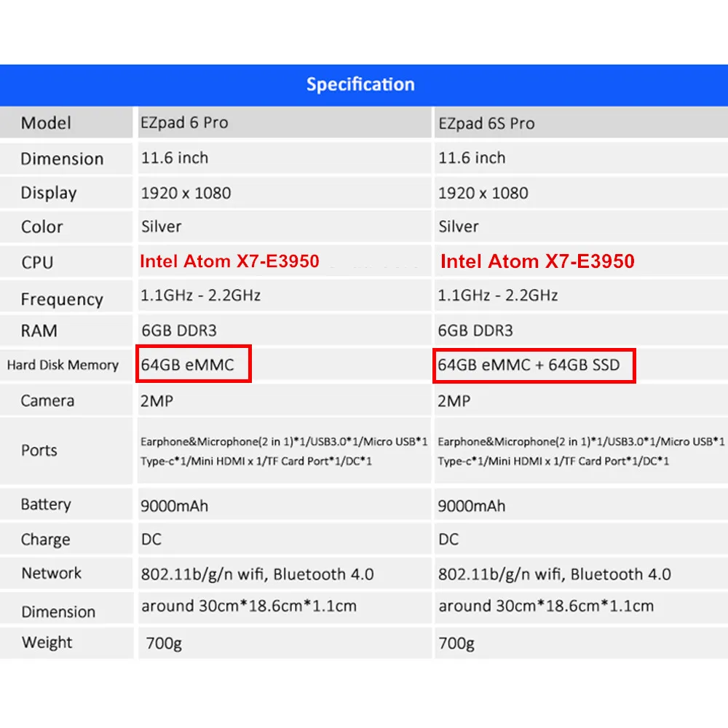
Task: Click red Intel Atom X7-E3950 under EZpad 6S Pro
Action: pyautogui.click(x=537, y=261)
